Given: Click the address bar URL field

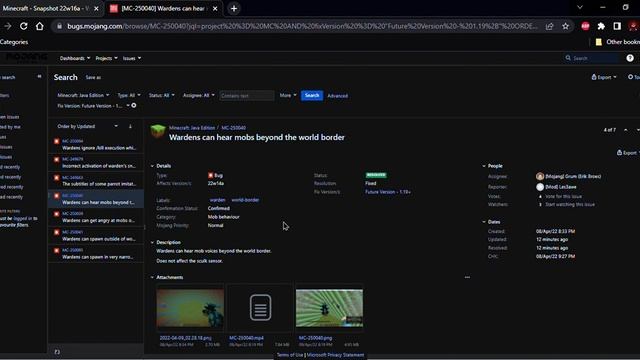Looking at the screenshot, I should coord(302,26).
